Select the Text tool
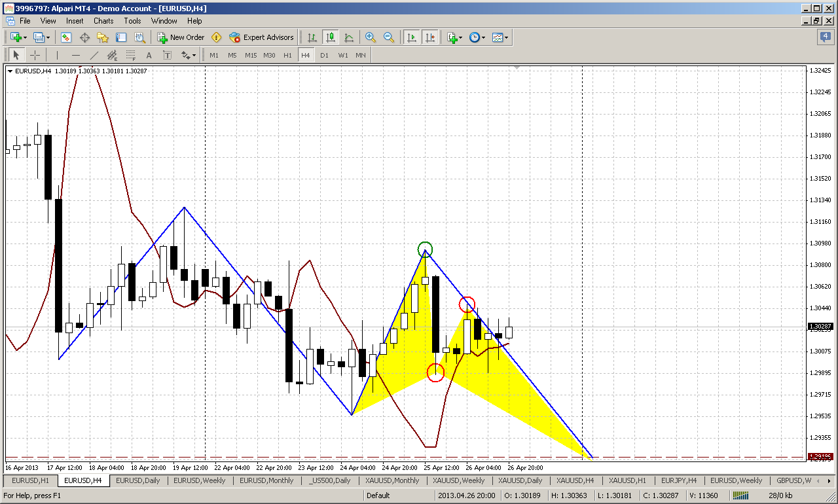 pos(149,55)
